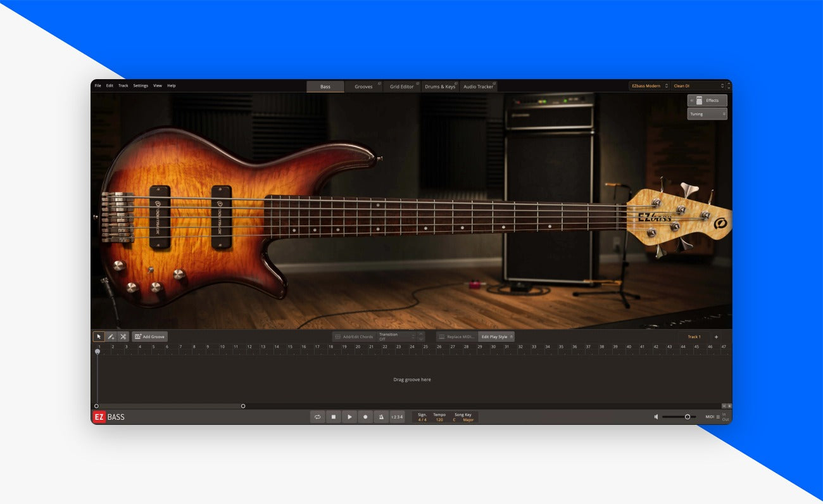The height and width of the screenshot is (504, 823).
Task: Select the scissors cut tool
Action: (123, 337)
